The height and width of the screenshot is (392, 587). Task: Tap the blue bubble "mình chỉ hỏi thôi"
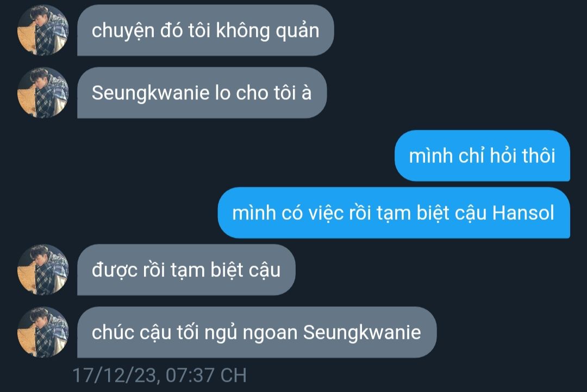click(482, 156)
